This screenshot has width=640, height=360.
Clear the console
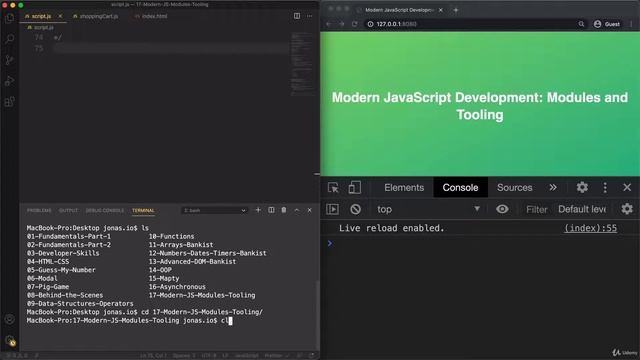(355, 209)
